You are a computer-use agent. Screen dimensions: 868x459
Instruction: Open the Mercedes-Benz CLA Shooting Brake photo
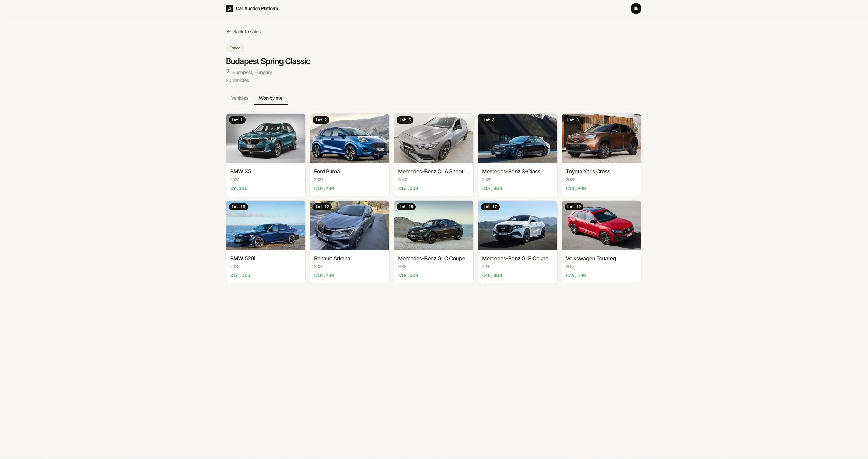(x=433, y=139)
